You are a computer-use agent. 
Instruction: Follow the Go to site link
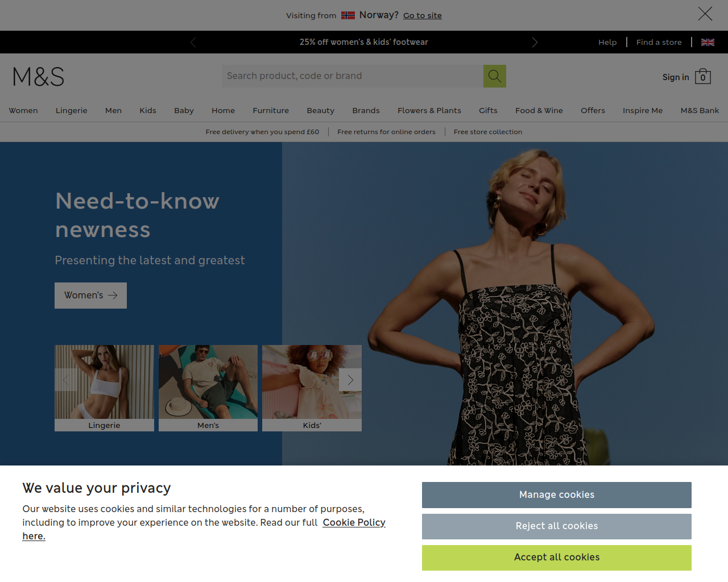pyautogui.click(x=423, y=15)
